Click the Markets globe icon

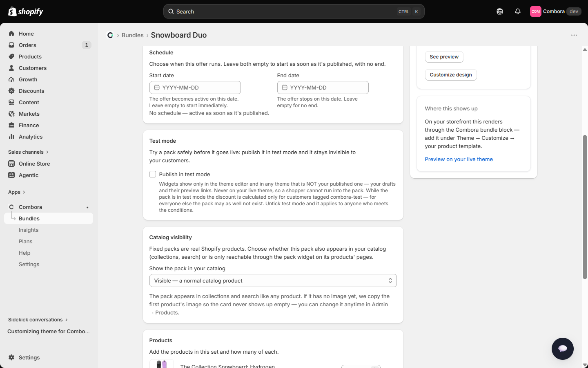(x=11, y=114)
